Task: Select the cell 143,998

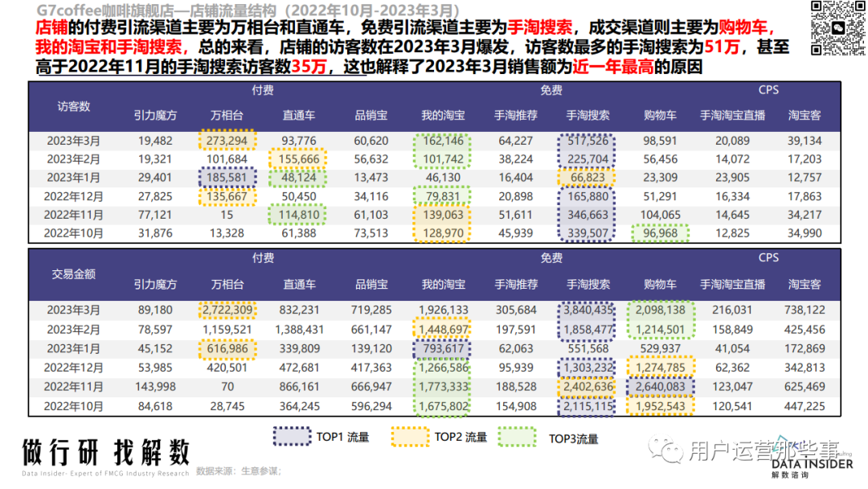Action: pyautogui.click(x=155, y=387)
